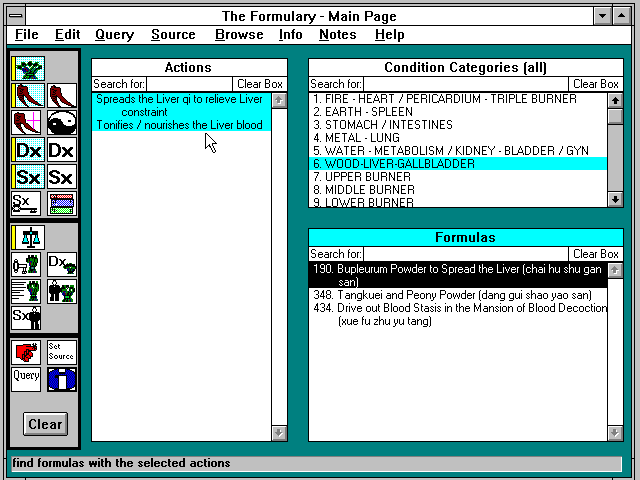This screenshot has height=480, width=640.
Task: Select formula 348 Tangkuei and Peony Powder
Action: pos(449,295)
